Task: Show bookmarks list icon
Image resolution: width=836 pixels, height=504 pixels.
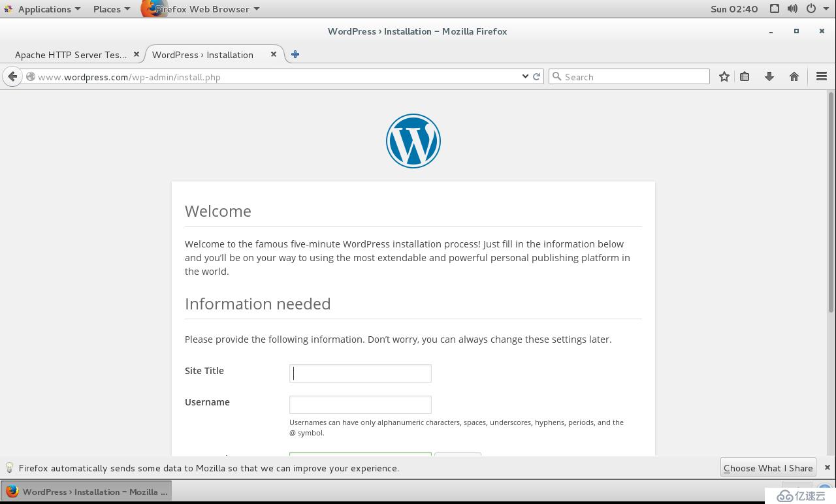Action: (x=745, y=76)
